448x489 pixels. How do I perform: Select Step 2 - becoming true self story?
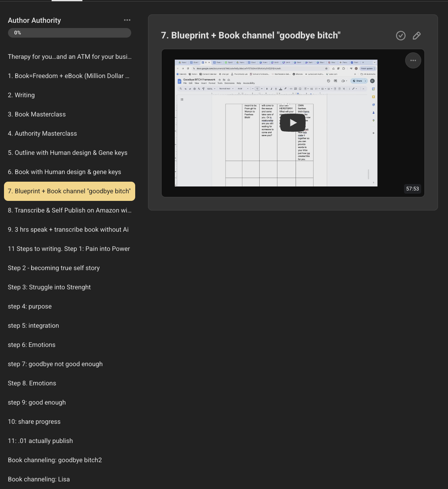(x=70, y=268)
